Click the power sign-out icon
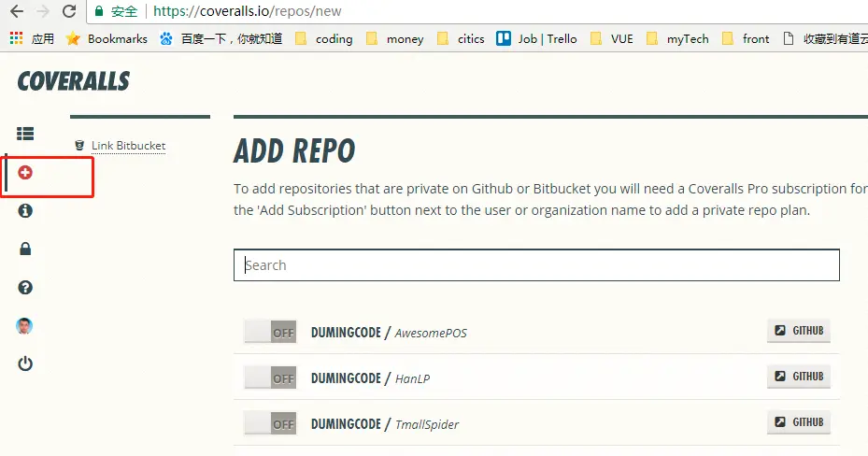This screenshot has width=868, height=456. pos(25,363)
